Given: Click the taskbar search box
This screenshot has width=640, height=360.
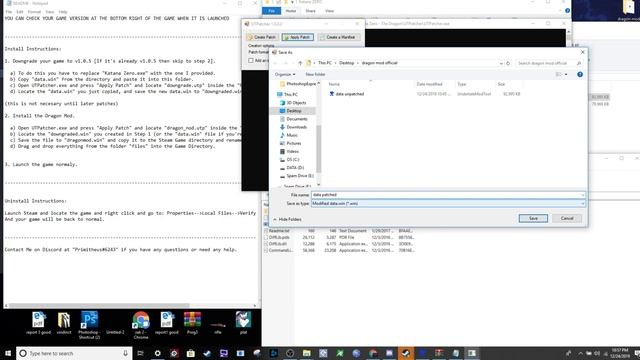Looking at the screenshot, I should click(x=74, y=353).
